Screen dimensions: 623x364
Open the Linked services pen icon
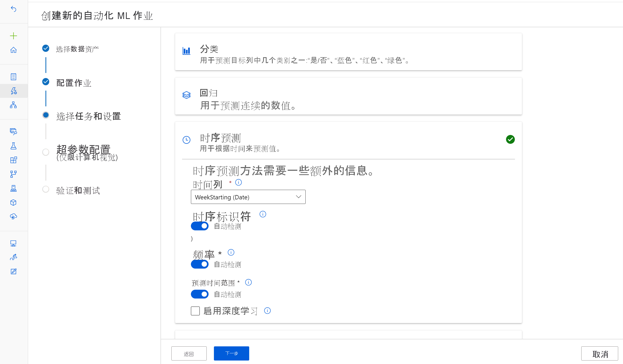point(13,257)
